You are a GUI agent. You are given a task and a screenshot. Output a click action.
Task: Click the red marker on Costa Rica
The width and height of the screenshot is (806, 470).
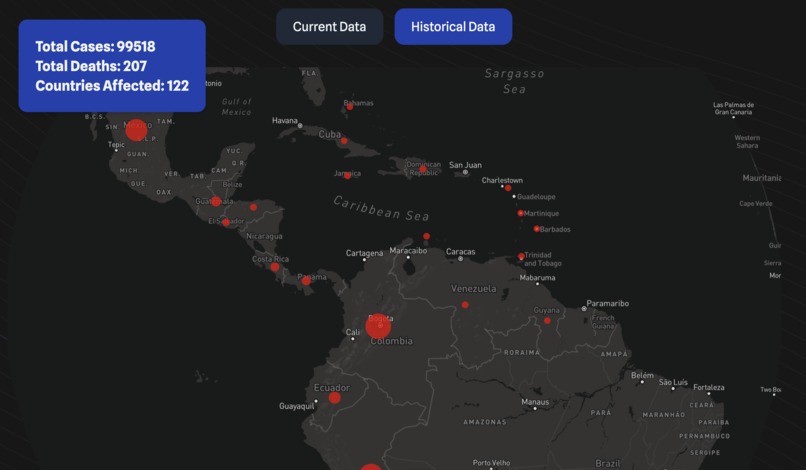point(275,267)
